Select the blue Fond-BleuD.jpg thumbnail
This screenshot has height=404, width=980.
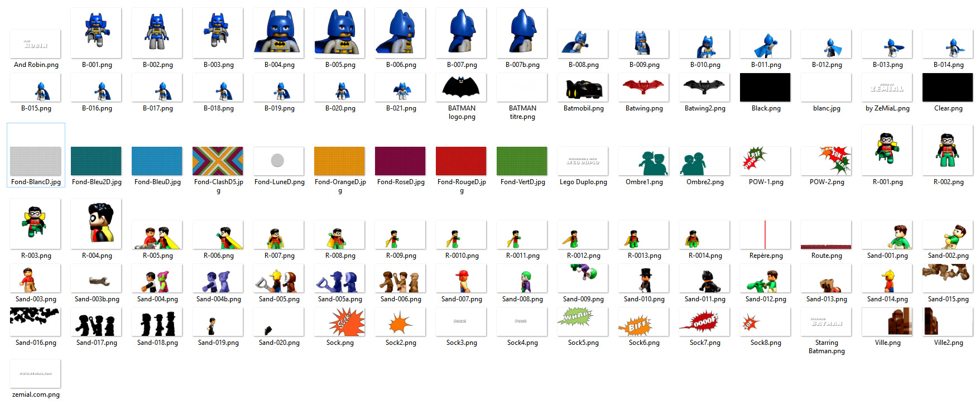point(157,161)
